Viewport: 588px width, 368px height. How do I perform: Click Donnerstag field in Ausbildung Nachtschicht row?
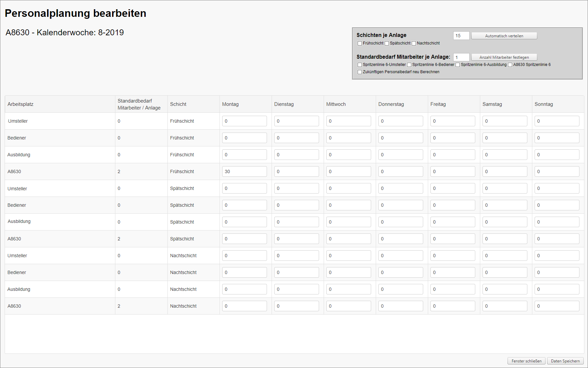click(400, 289)
